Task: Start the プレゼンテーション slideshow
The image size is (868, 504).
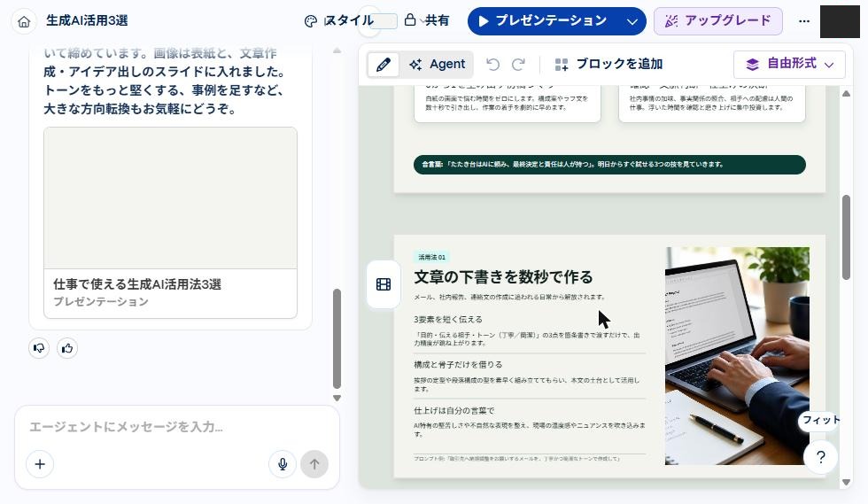Action: point(543,21)
